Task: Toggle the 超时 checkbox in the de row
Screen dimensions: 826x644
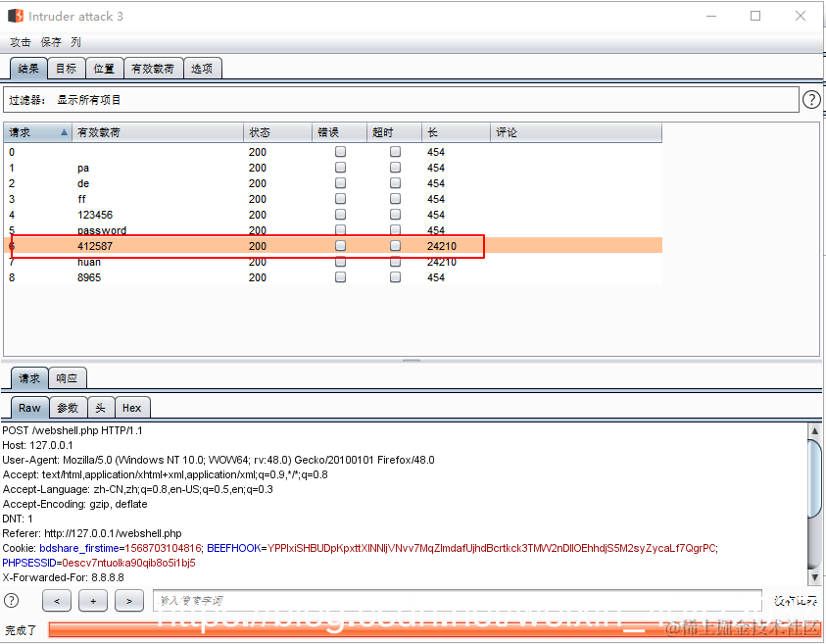Action: pyautogui.click(x=395, y=183)
